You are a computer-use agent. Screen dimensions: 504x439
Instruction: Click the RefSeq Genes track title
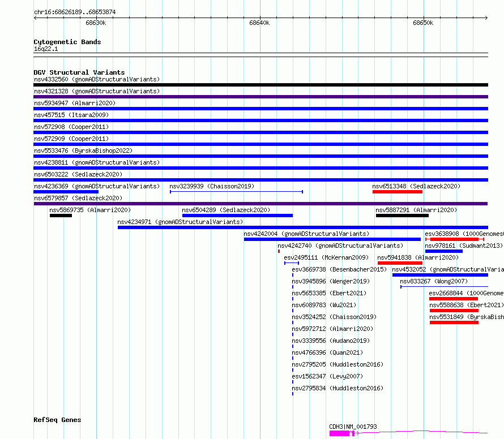[57, 420]
